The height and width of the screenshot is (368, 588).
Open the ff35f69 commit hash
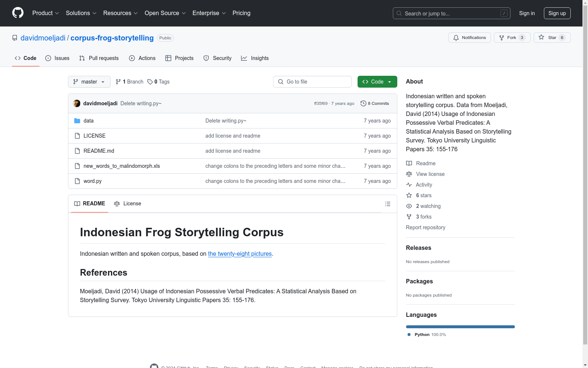(x=321, y=103)
